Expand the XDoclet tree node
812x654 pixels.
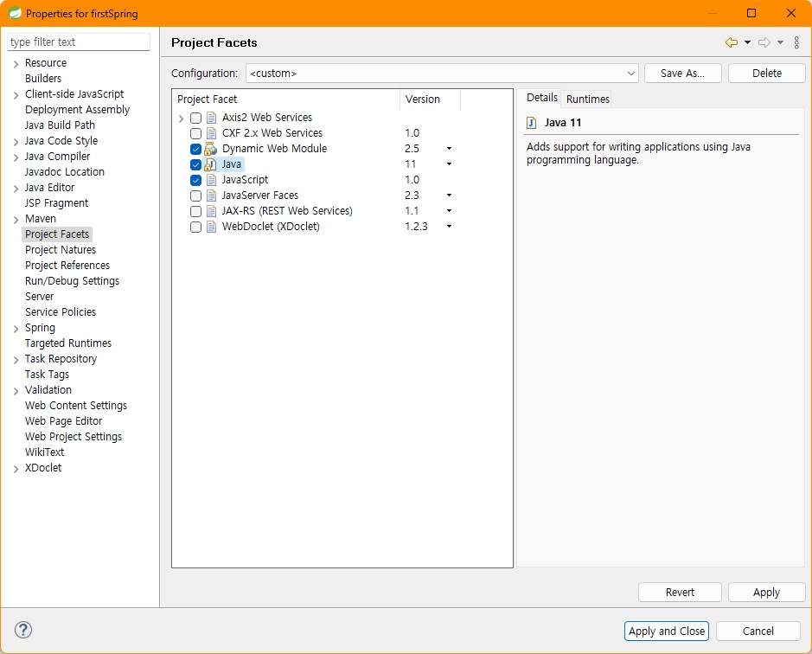point(16,469)
